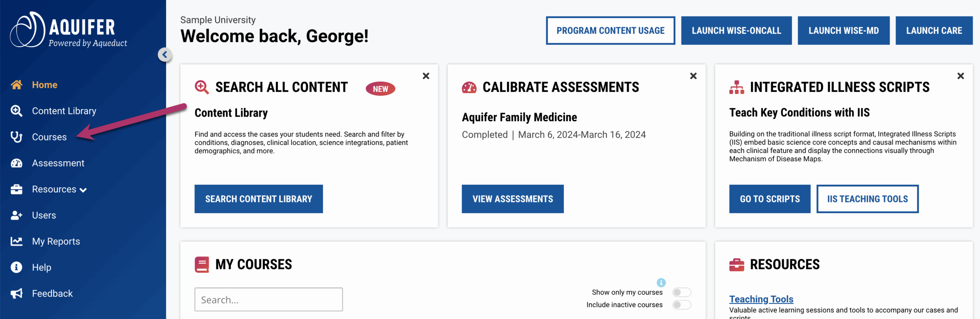Click the Content Library magnifier icon
980x319 pixels.
(16, 111)
